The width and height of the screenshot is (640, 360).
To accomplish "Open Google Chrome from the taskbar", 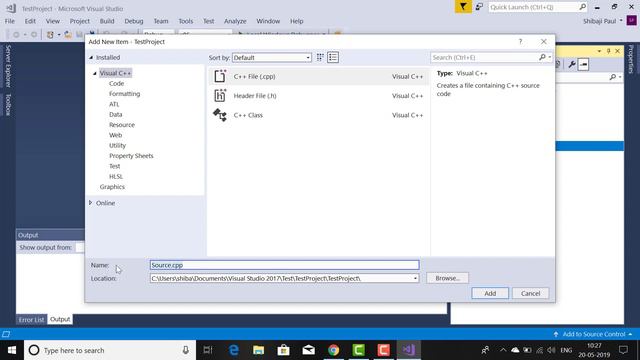I will 333,350.
